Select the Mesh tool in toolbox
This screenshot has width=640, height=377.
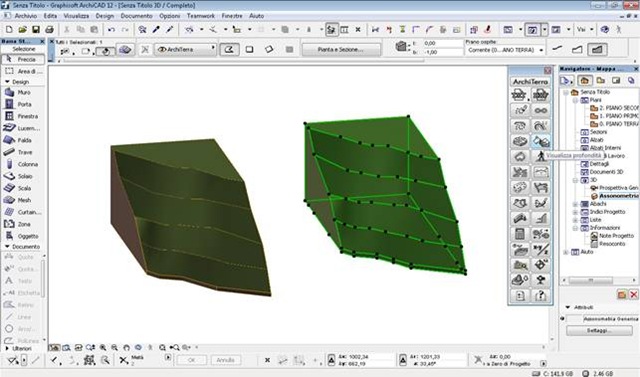pos(23,200)
